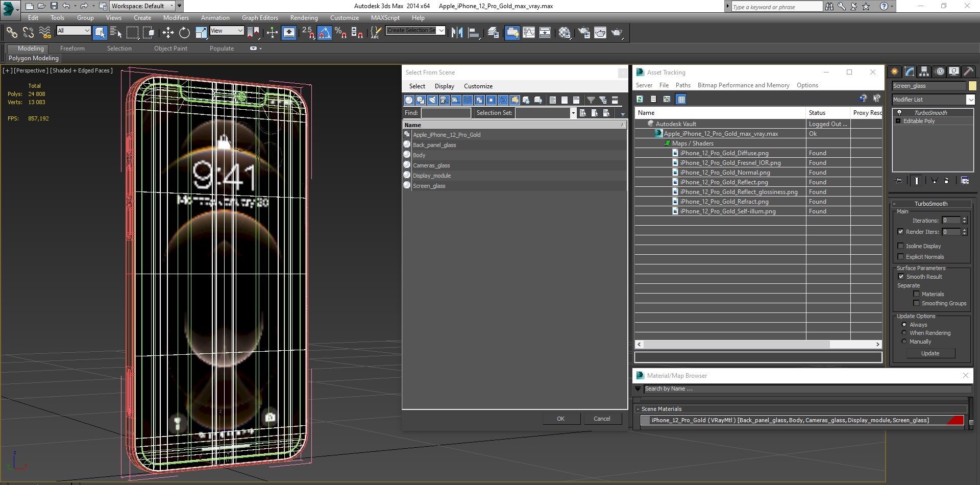Screen dimensions: 980x485
Task: Collapse the TurboSmooth rollout
Action: [x=930, y=203]
